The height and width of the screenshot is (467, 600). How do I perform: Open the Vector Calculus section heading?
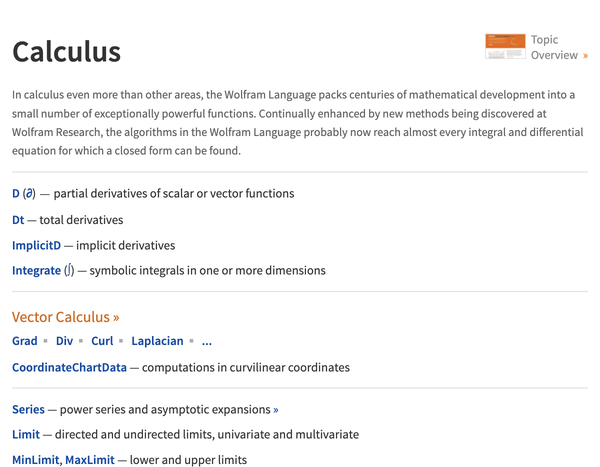click(65, 317)
